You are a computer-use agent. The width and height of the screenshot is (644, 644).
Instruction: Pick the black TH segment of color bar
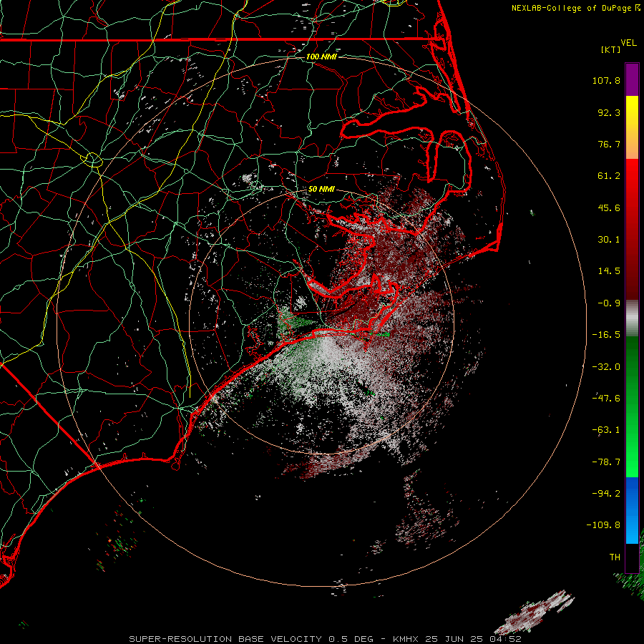pos(632,557)
